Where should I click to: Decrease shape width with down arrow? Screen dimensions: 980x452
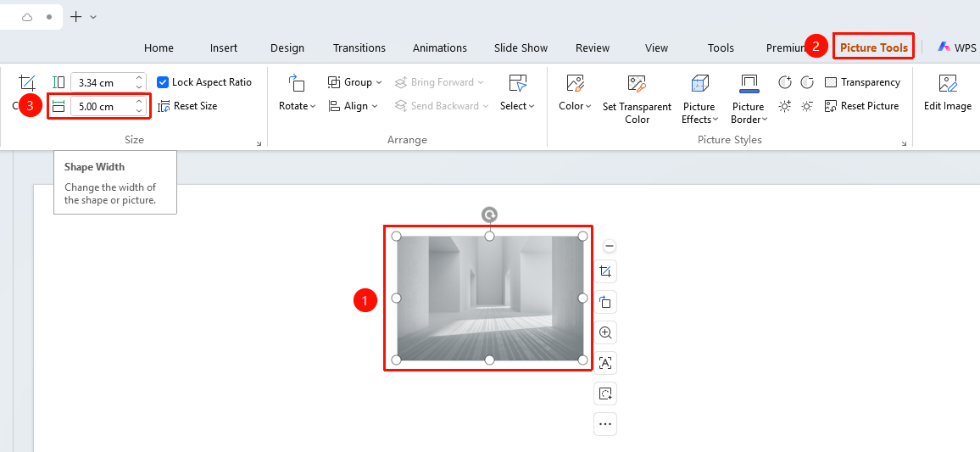click(x=139, y=110)
